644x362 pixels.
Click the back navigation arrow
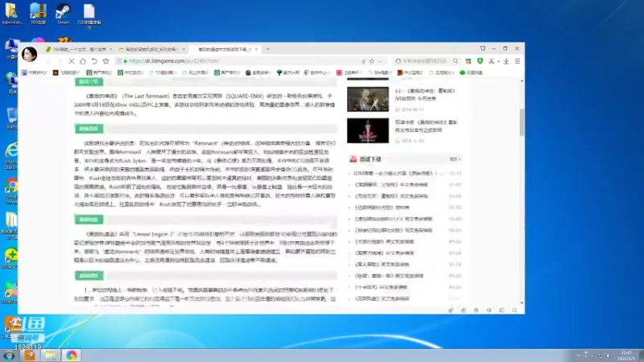pos(48,61)
